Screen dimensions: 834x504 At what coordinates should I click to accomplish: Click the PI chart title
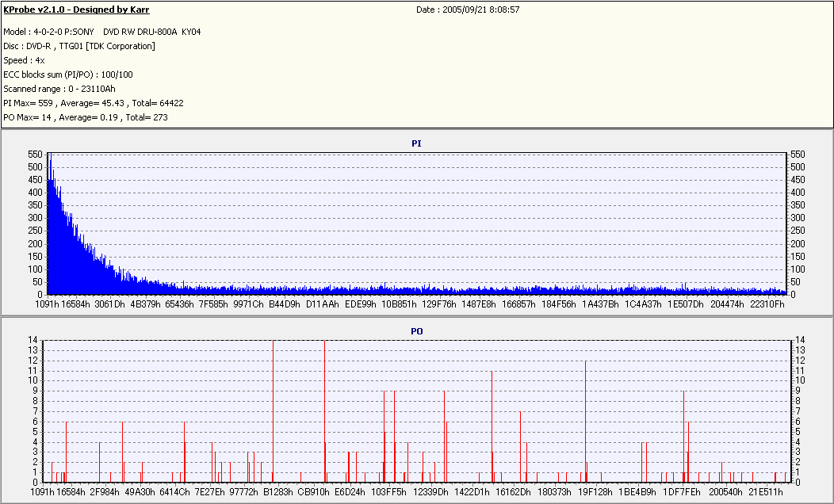click(x=416, y=143)
